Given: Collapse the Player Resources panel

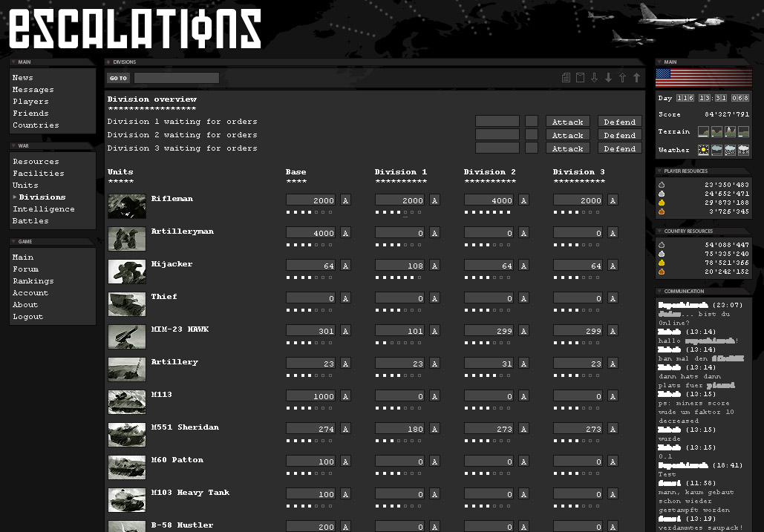Looking at the screenshot, I should coord(660,171).
